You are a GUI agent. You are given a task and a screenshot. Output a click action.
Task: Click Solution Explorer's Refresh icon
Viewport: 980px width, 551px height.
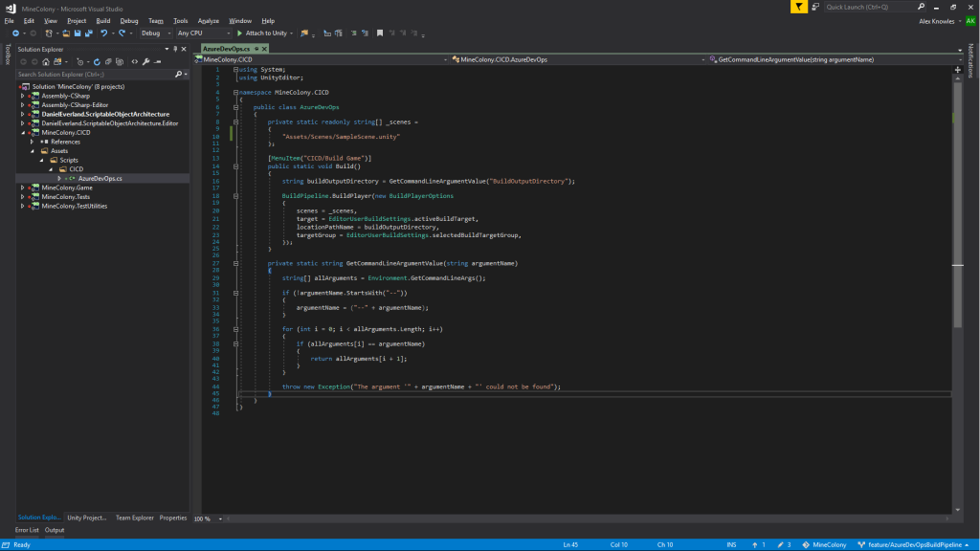tap(96, 61)
